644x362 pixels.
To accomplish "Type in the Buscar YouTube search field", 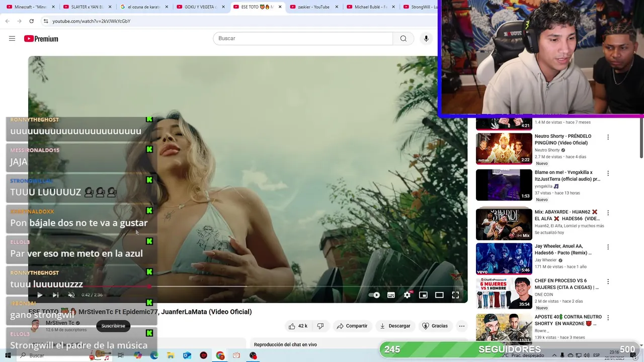I will click(x=303, y=39).
